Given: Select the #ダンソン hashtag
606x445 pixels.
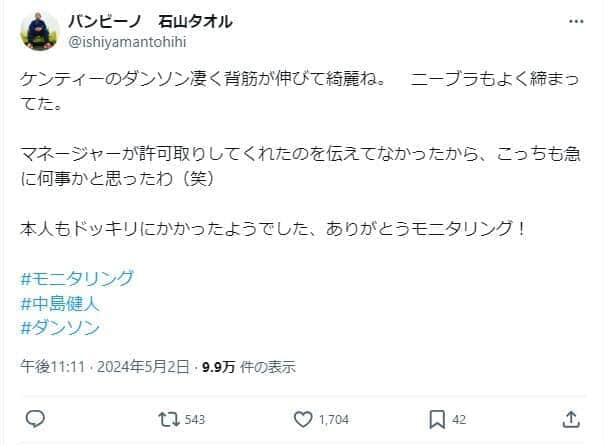Looking at the screenshot, I should 60,326.
